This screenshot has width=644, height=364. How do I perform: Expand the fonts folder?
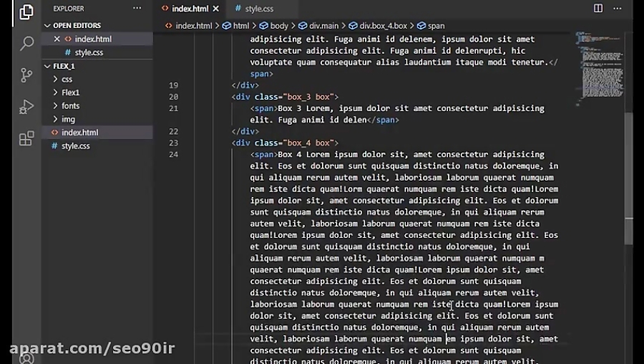click(x=70, y=106)
